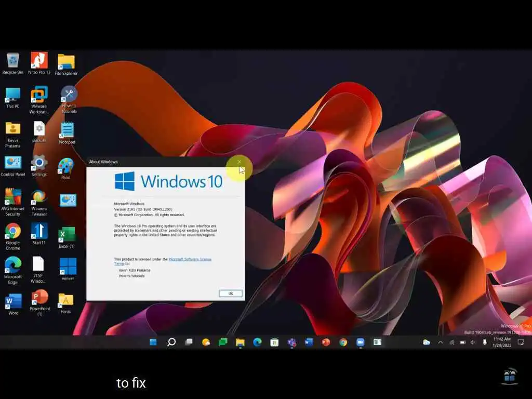
Task: Open Search from the taskbar
Action: pos(171,342)
